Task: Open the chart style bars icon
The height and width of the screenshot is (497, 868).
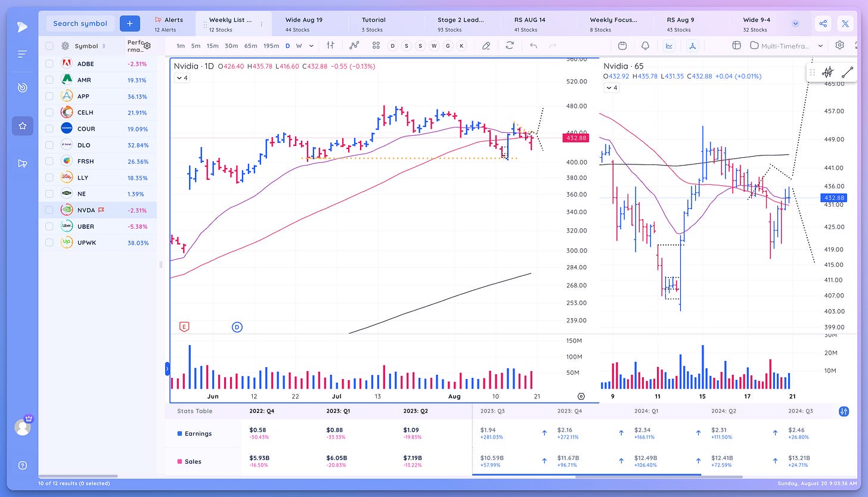Action: click(x=330, y=45)
